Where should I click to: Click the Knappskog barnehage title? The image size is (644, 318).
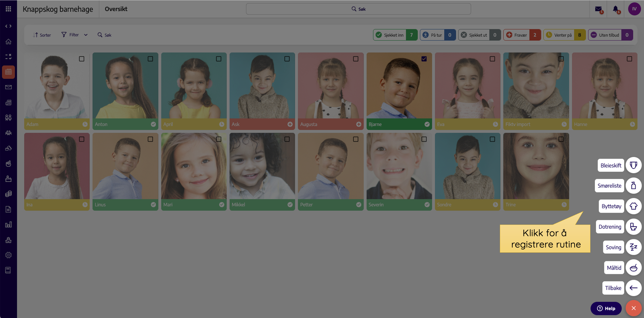click(58, 9)
